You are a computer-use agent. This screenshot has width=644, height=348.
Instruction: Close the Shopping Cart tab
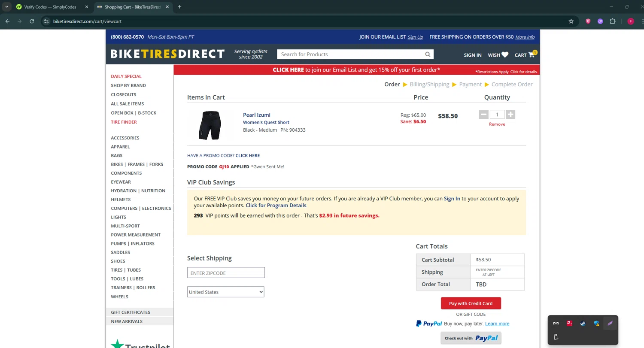point(167,7)
